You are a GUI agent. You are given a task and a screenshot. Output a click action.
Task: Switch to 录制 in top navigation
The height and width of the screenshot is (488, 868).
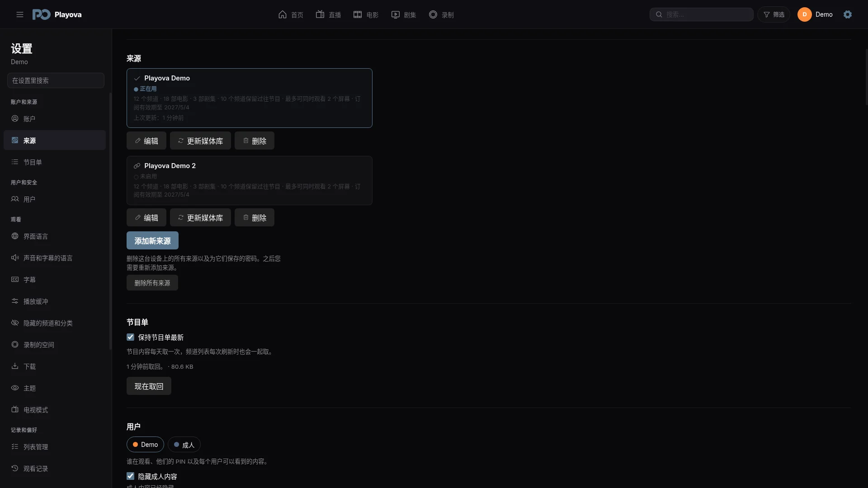tap(441, 14)
